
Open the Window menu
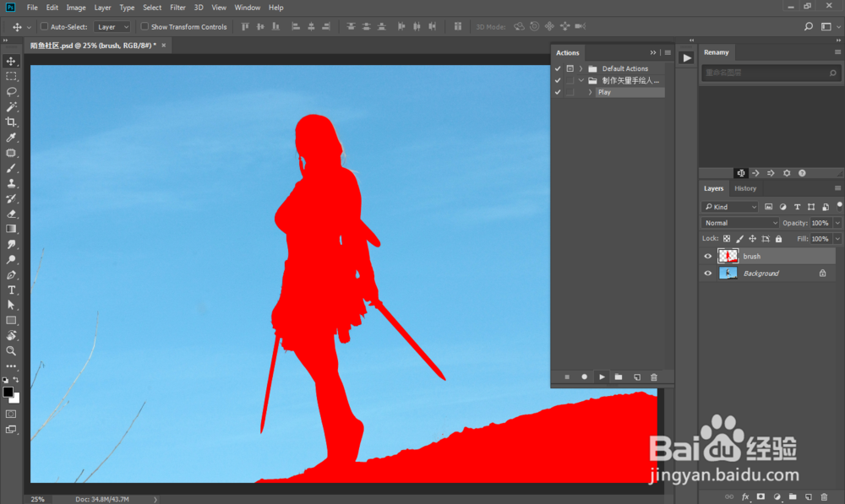[248, 8]
